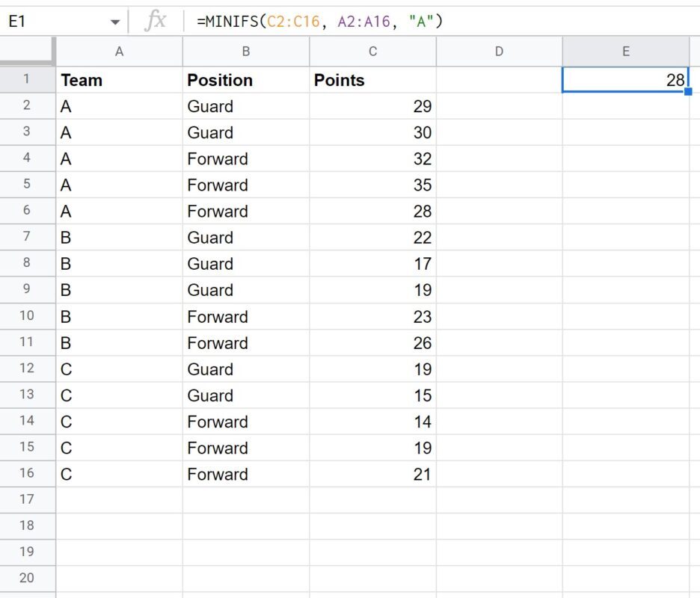This screenshot has height=598, width=700.
Task: Click Team B cell in row 10
Action: pyautogui.click(x=119, y=316)
